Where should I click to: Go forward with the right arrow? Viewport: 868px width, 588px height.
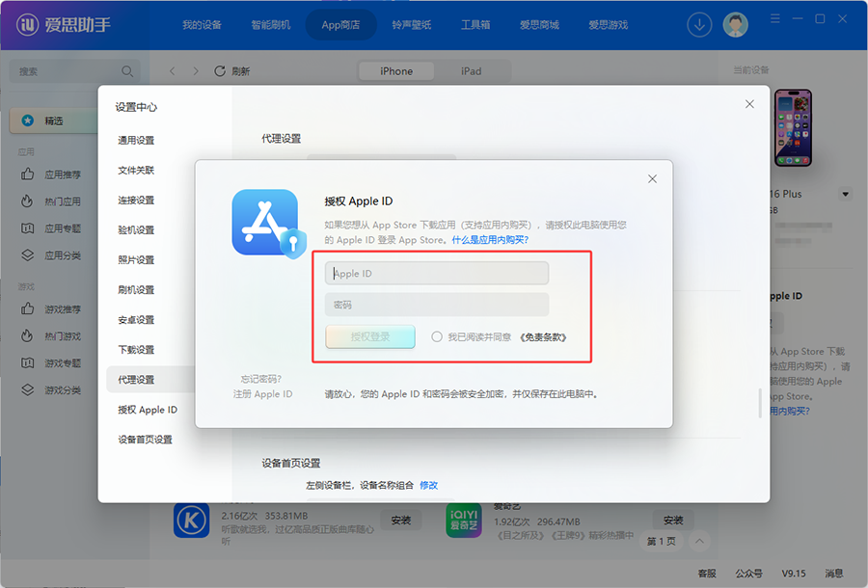point(196,70)
